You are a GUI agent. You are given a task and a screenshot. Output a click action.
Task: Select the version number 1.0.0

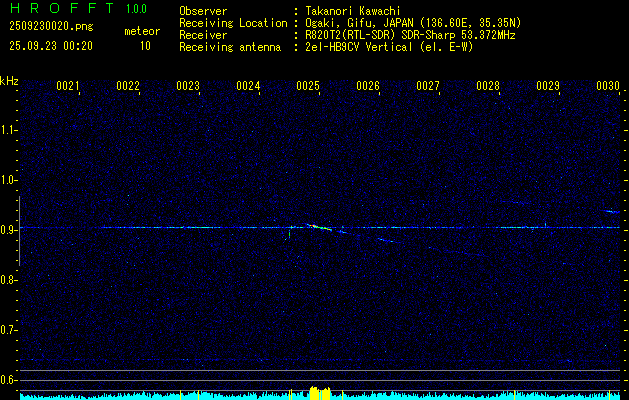pos(136,8)
